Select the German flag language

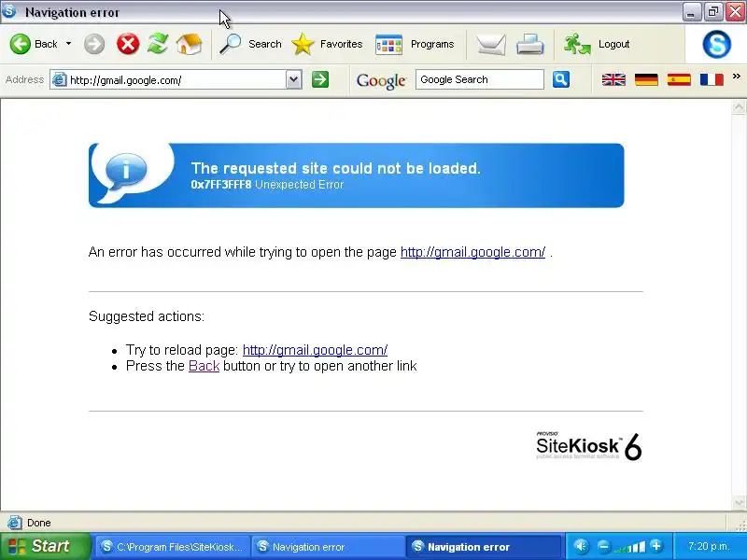[646, 79]
